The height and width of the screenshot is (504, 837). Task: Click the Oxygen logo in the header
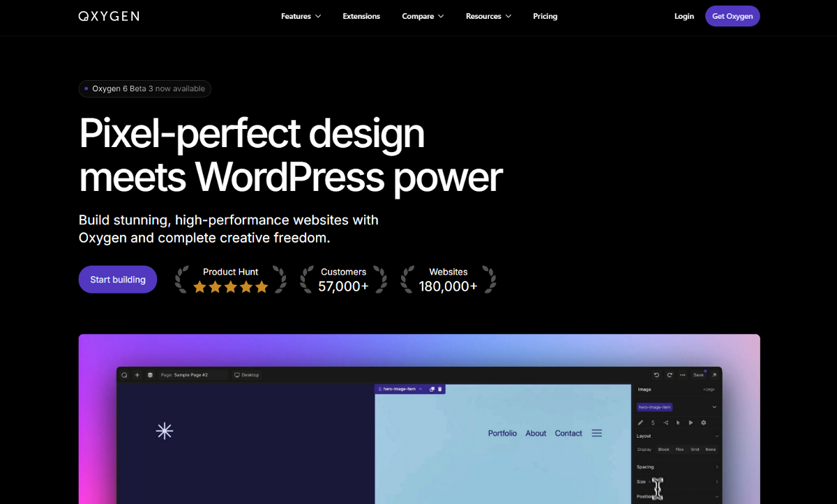pyautogui.click(x=109, y=16)
